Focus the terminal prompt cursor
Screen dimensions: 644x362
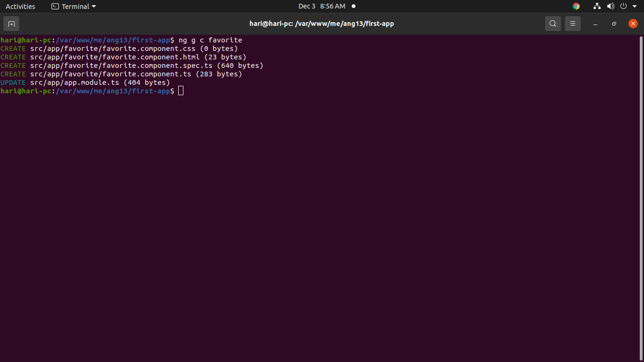(x=181, y=90)
